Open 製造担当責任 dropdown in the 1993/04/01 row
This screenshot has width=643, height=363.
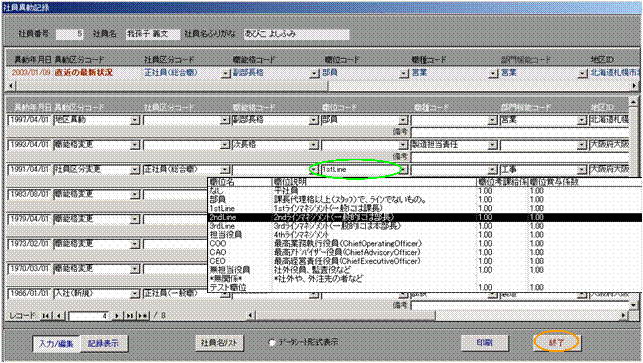(493, 145)
